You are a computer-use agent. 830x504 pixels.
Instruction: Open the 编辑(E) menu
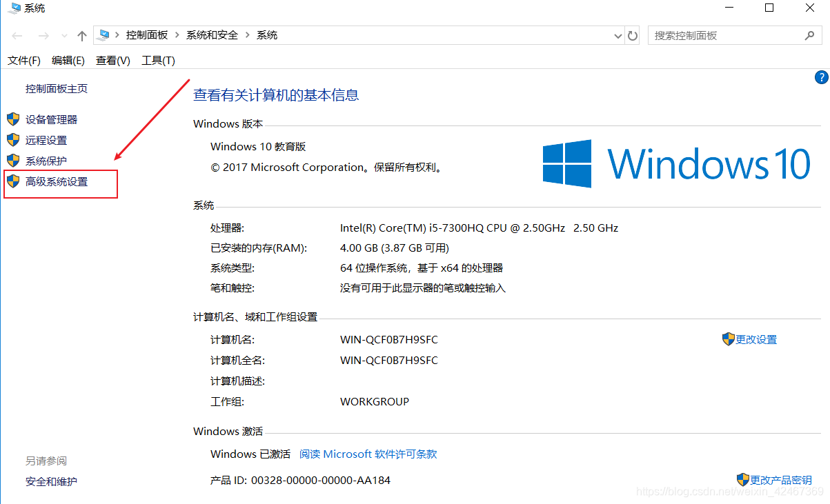[68, 61]
